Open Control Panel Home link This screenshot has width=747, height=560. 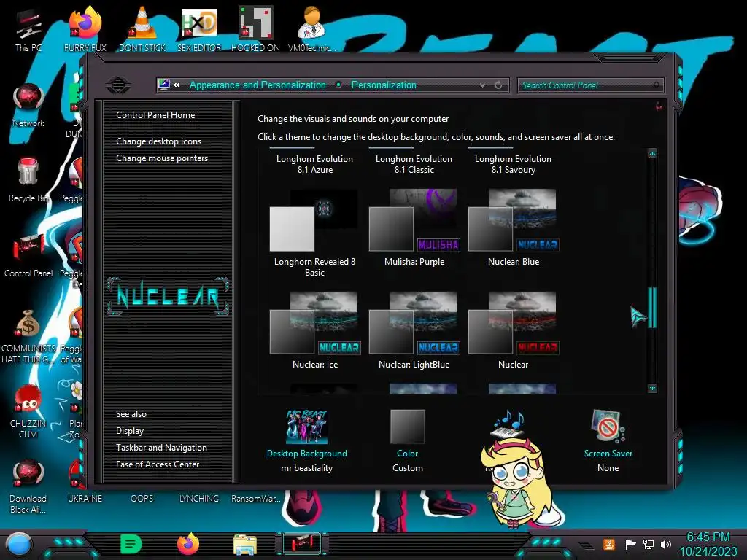click(155, 114)
